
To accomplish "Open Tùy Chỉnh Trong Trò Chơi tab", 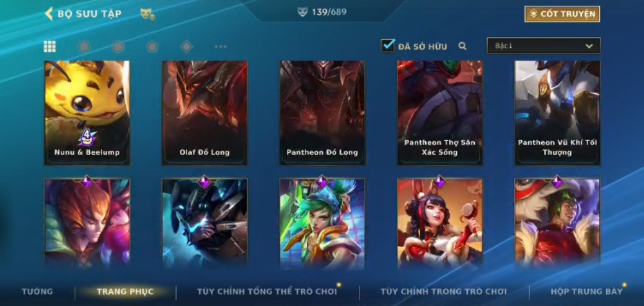I will [444, 292].
